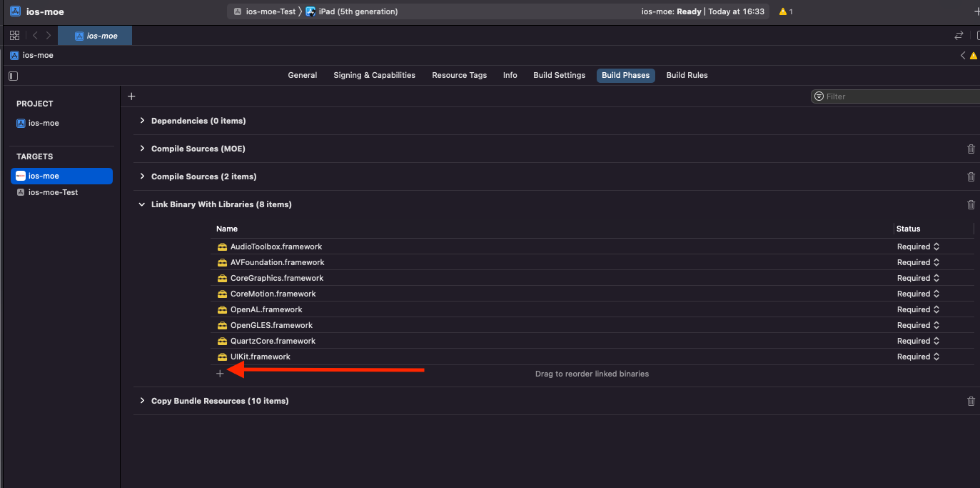Choose the iPad (5th generation) run destination
The height and width of the screenshot is (488, 980).
click(x=352, y=11)
